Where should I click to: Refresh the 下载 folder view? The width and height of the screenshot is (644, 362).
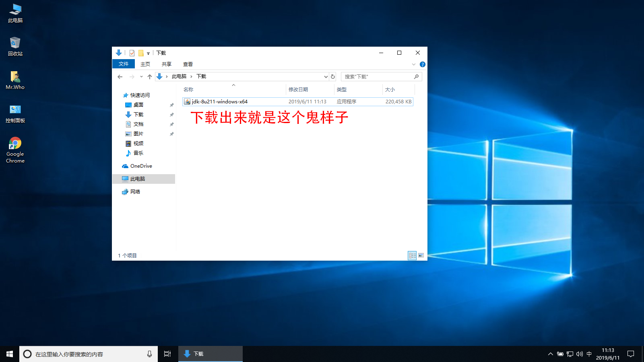(x=333, y=76)
